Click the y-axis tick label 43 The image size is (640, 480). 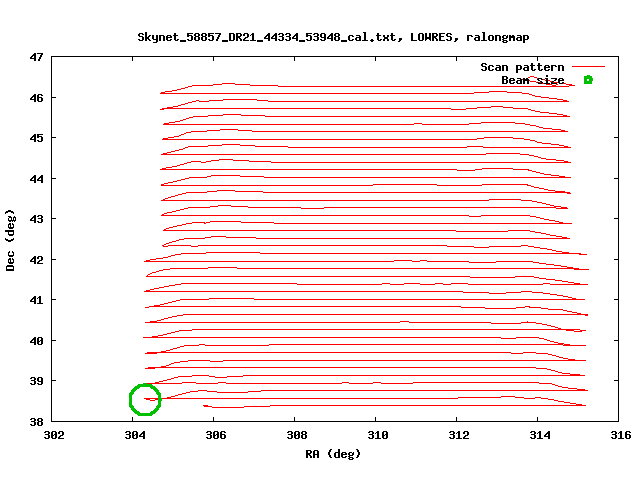click(36, 219)
